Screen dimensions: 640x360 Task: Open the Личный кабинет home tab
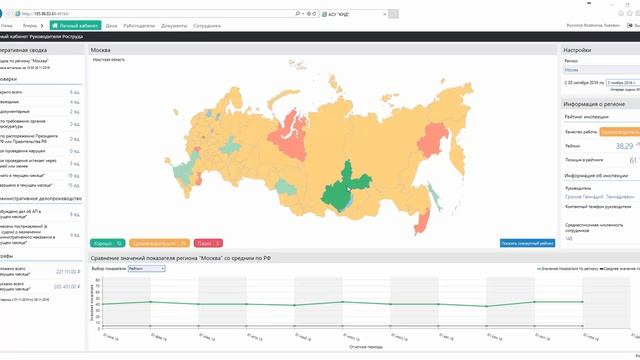tap(76, 26)
